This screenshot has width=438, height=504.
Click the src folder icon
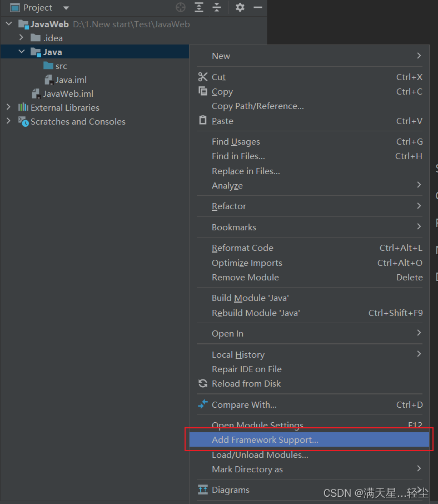tap(48, 66)
